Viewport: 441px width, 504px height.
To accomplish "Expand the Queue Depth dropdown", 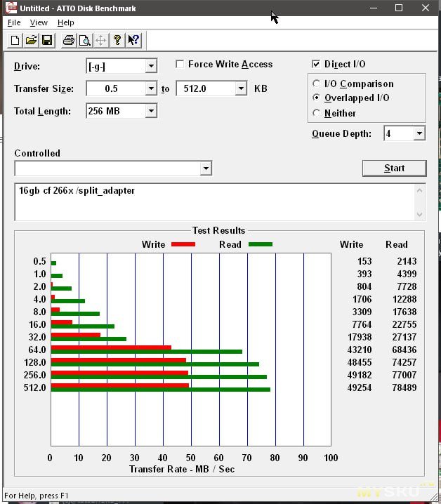I will (419, 133).
